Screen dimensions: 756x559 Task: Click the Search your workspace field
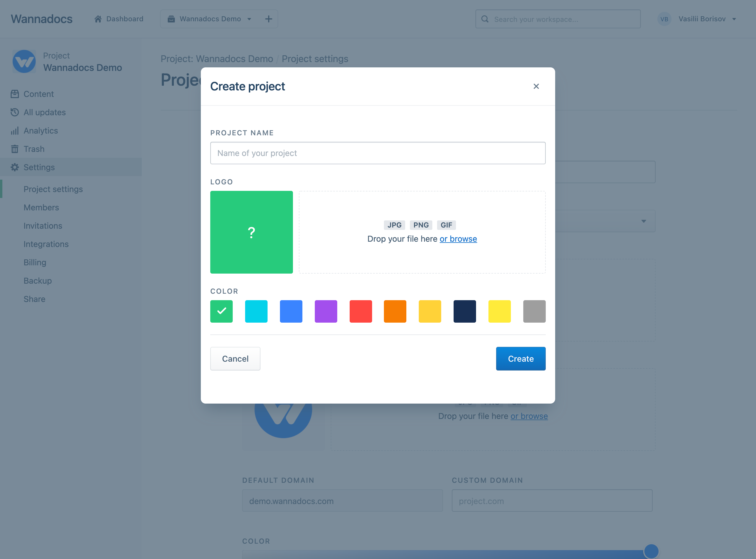(558, 19)
